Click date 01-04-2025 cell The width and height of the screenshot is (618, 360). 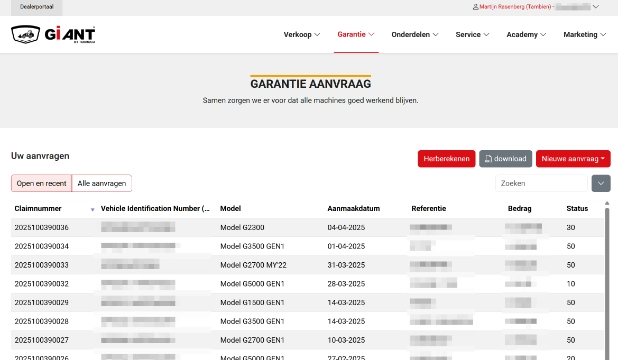(346, 246)
